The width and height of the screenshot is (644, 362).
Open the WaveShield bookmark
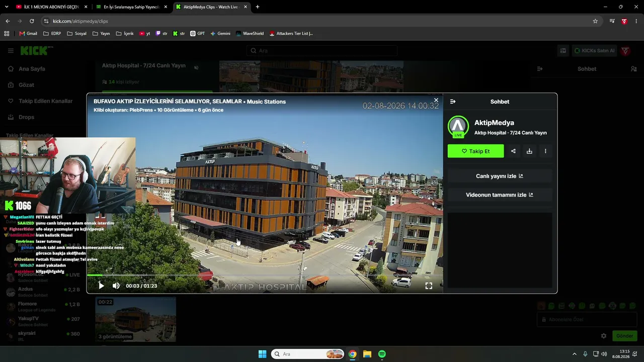pos(250,34)
